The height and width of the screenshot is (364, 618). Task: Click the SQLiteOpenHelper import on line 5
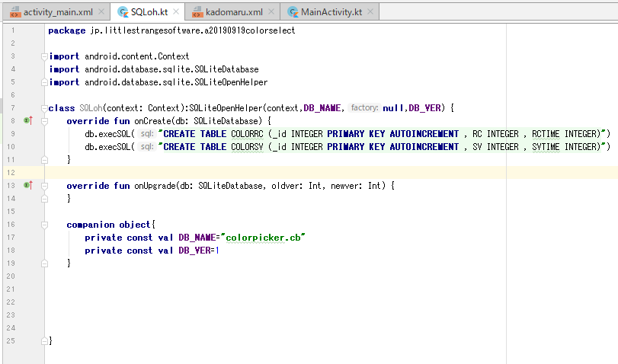[176, 82]
